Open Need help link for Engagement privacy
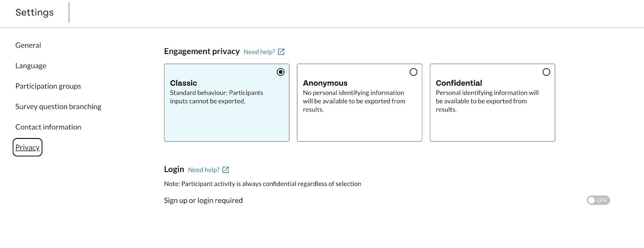This screenshot has height=248, width=644. pyautogui.click(x=259, y=52)
